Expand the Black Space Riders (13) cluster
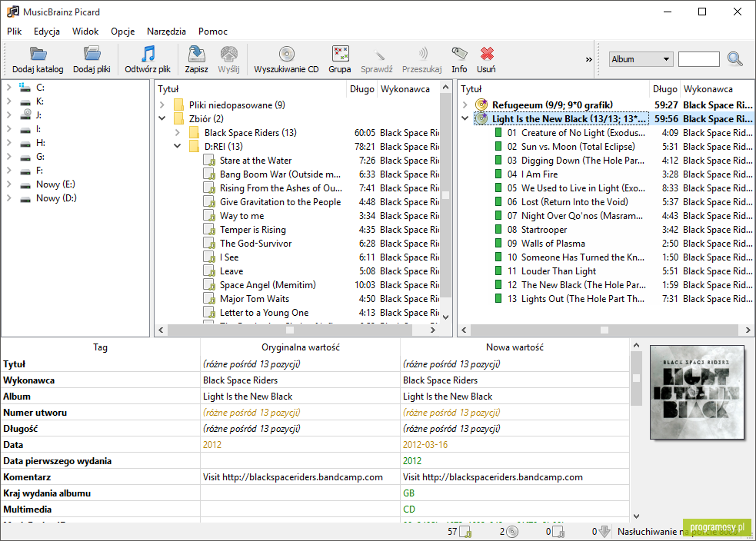Image resolution: width=756 pixels, height=541 pixels. [178, 132]
